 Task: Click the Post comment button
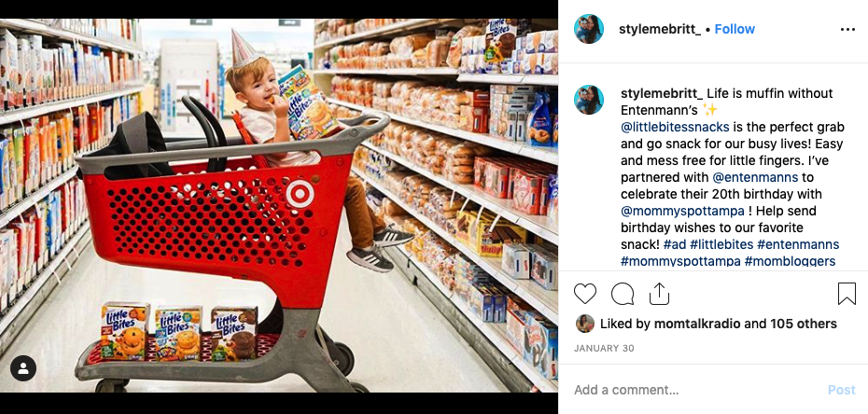(x=842, y=391)
